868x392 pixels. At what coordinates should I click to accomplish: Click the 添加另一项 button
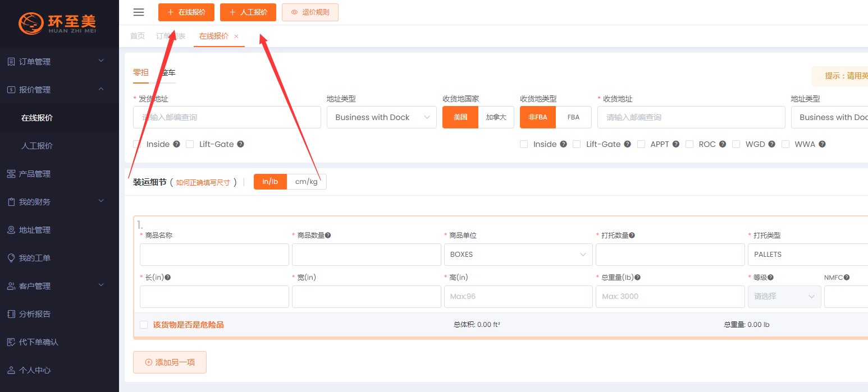tap(170, 362)
